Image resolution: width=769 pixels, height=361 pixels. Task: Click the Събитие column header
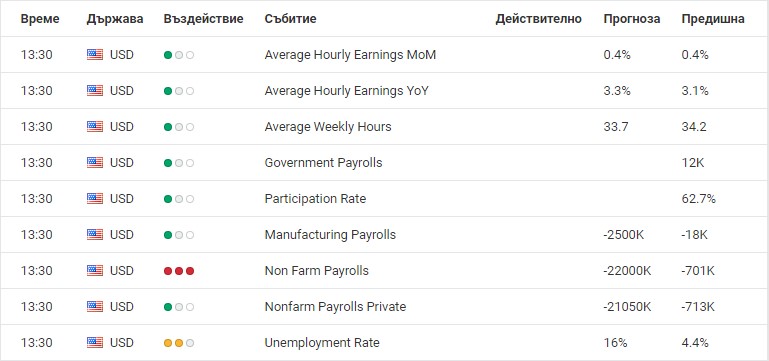click(x=290, y=19)
